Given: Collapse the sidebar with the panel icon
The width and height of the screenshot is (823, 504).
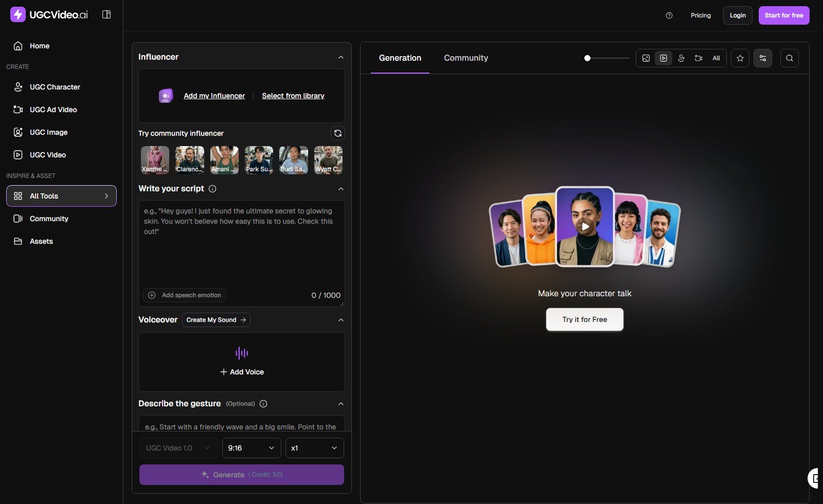Looking at the screenshot, I should coord(106,14).
